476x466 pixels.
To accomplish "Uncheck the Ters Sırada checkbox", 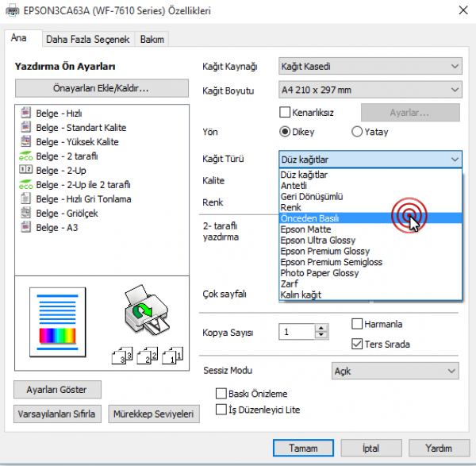I will (x=357, y=344).
